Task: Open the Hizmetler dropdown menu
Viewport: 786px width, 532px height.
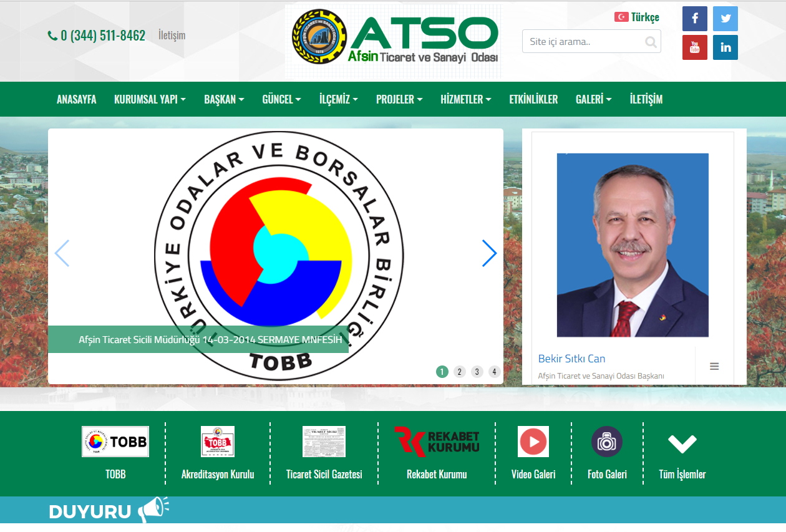Action: [x=466, y=99]
